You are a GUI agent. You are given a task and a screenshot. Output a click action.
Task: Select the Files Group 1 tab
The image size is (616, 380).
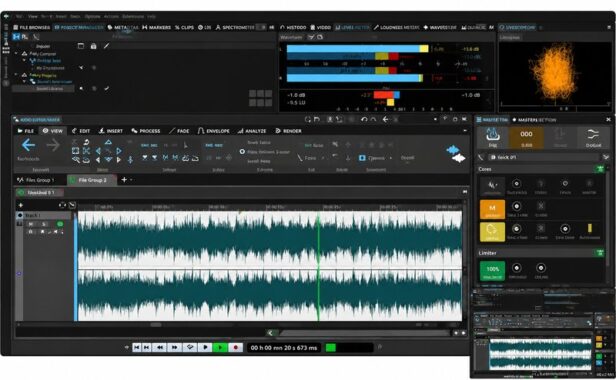[36, 180]
